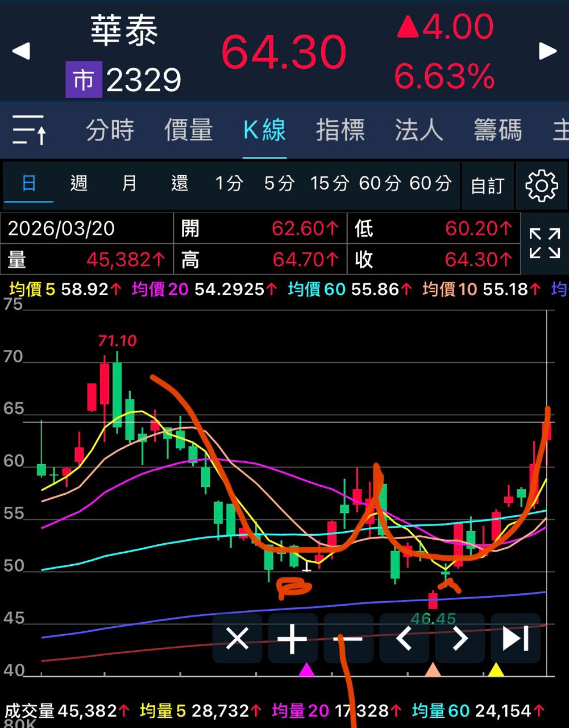This screenshot has height=728, width=569.
Task: Go to next stock with right arrow
Action: point(547,51)
